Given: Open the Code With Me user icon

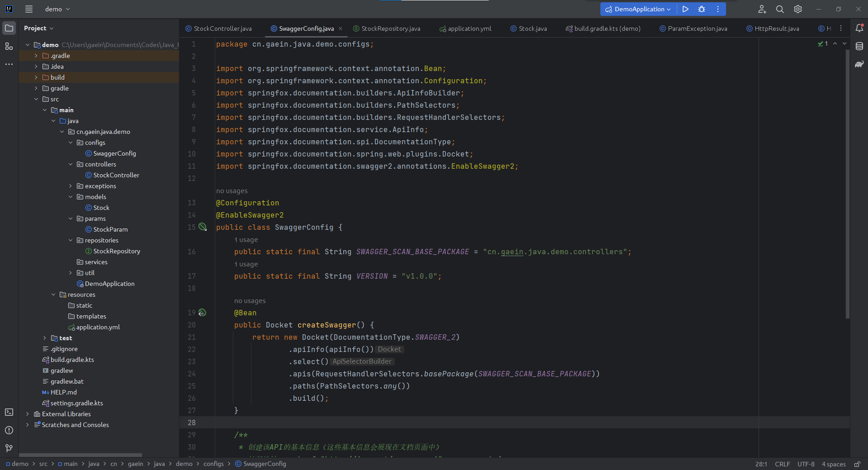Looking at the screenshot, I should [762, 9].
